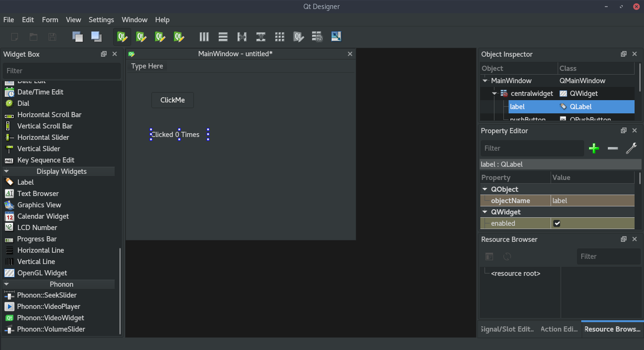
Task: Undock the Object Inspector panel
Action: click(623, 54)
